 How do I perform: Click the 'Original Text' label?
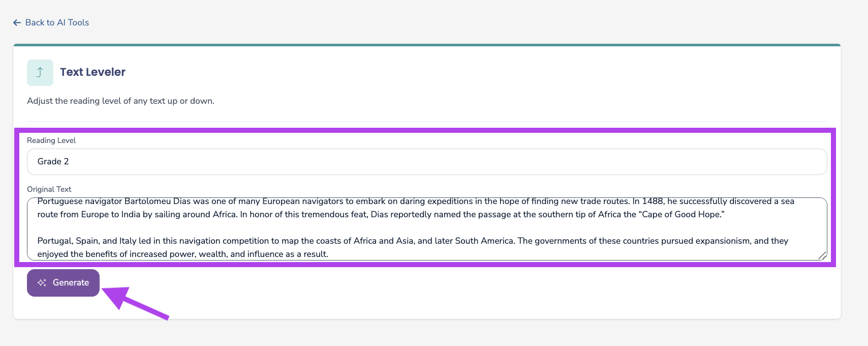click(x=49, y=189)
